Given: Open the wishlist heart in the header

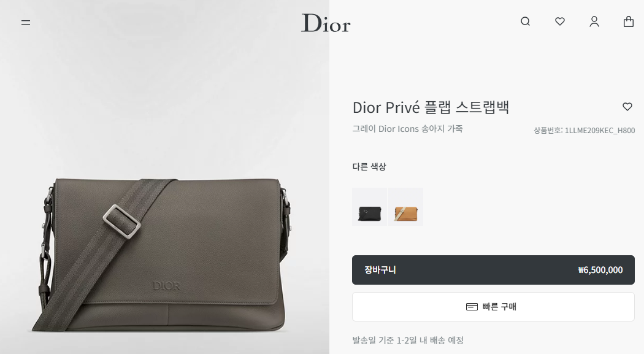Looking at the screenshot, I should pos(560,21).
